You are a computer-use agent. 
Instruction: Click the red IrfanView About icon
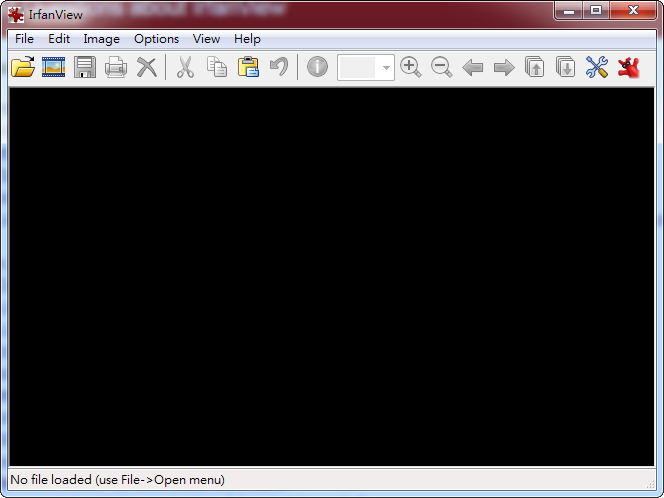point(628,67)
